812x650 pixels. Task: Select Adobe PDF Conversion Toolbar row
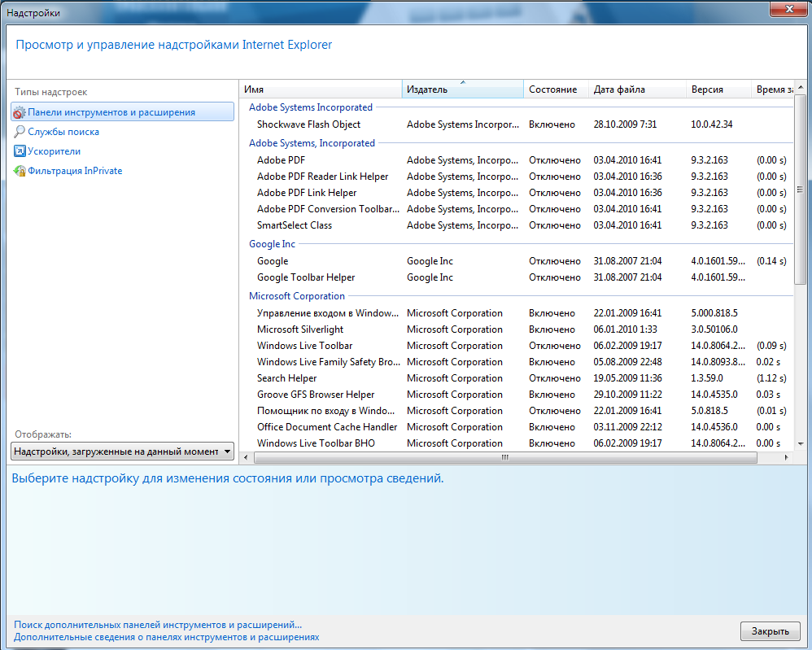[x=517, y=209]
